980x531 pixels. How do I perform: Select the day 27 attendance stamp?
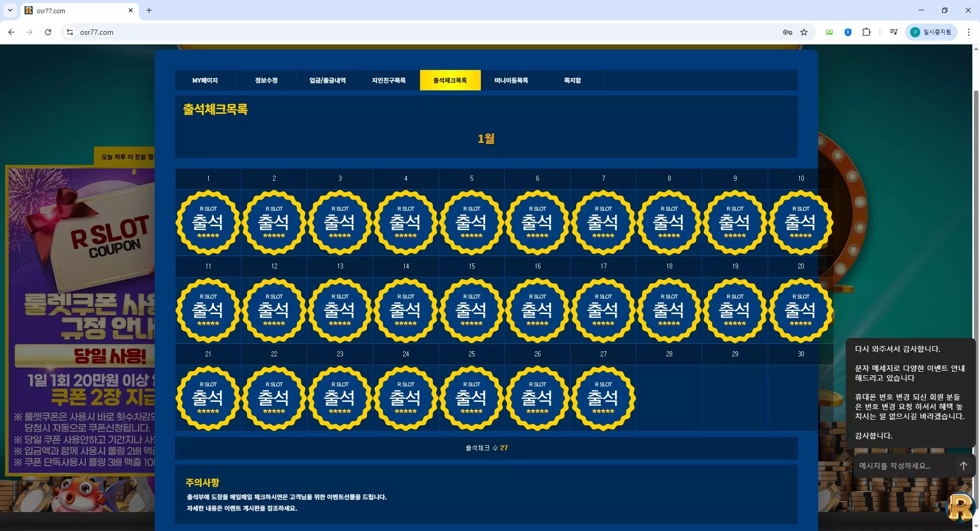point(603,398)
